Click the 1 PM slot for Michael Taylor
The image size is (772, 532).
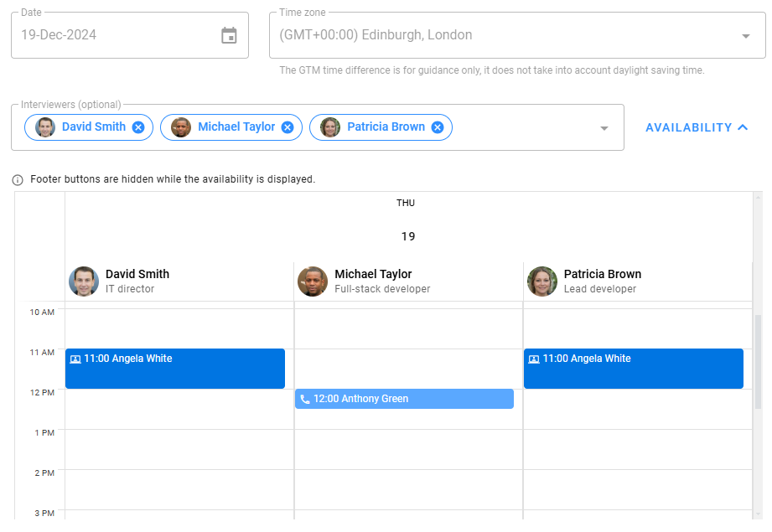408,449
